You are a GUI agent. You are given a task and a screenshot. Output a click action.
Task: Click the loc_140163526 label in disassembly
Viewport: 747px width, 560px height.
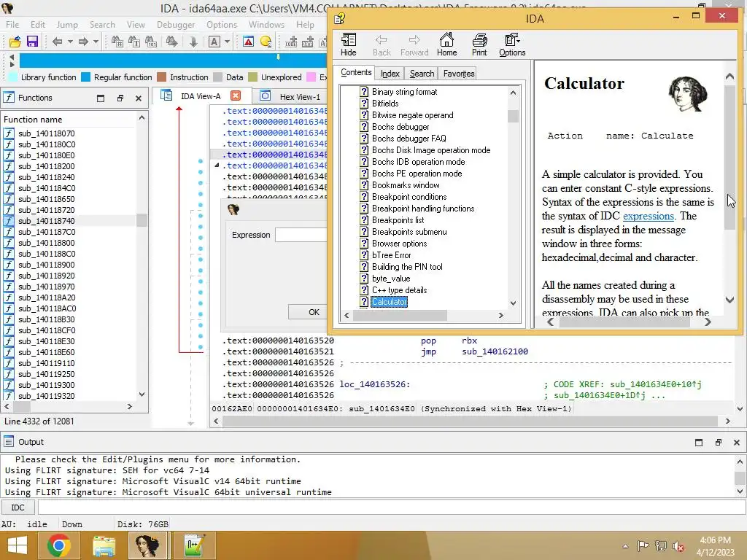click(374, 384)
